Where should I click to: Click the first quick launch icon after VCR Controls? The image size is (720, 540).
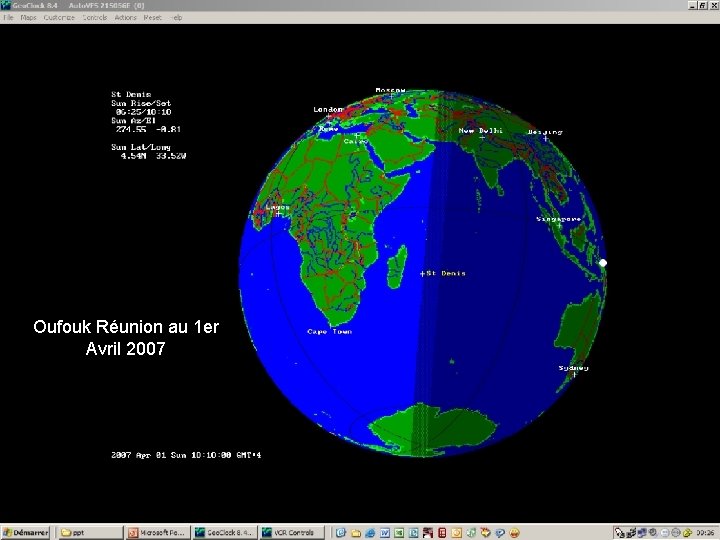tap(341, 533)
